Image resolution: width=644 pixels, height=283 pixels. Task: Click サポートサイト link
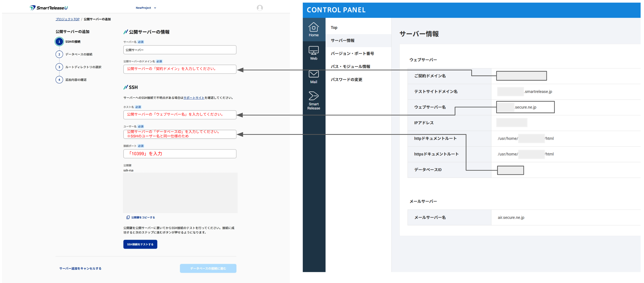coord(194,98)
